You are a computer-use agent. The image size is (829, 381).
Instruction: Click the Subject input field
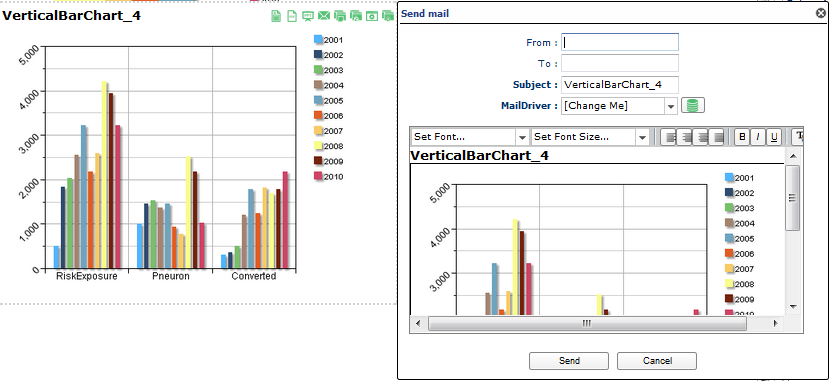[x=620, y=85]
